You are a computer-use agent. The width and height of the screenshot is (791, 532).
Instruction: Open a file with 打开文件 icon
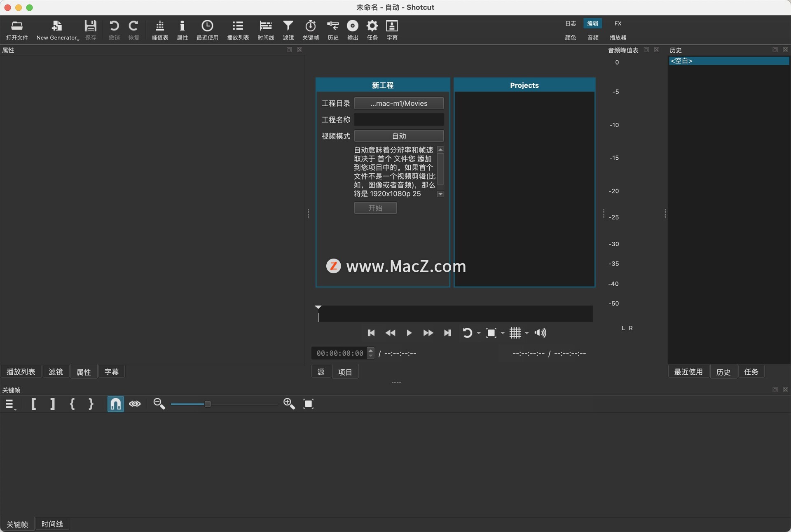17,30
